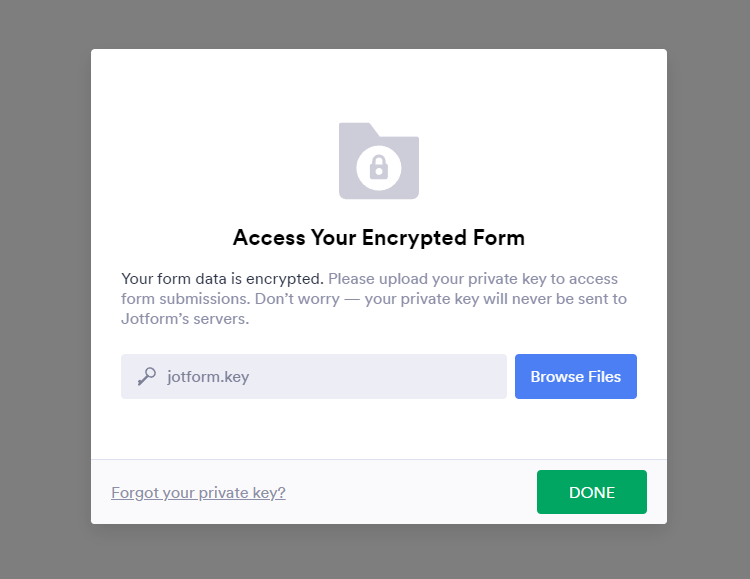Click the folder icon's top tab

click(356, 129)
